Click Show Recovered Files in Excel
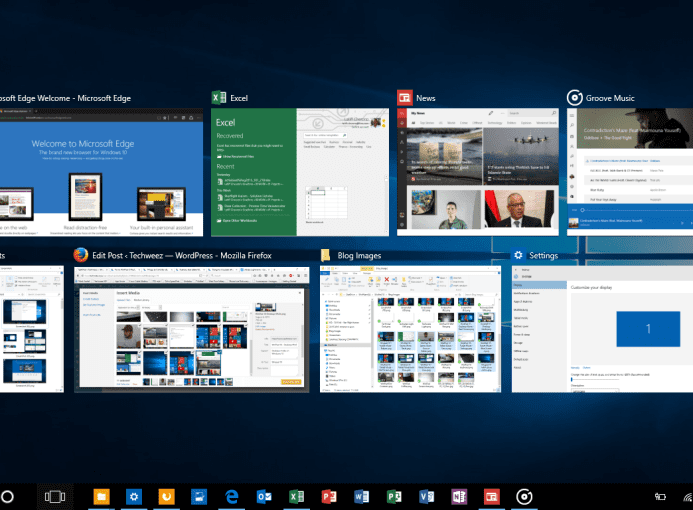This screenshot has width=693, height=510. [235, 156]
